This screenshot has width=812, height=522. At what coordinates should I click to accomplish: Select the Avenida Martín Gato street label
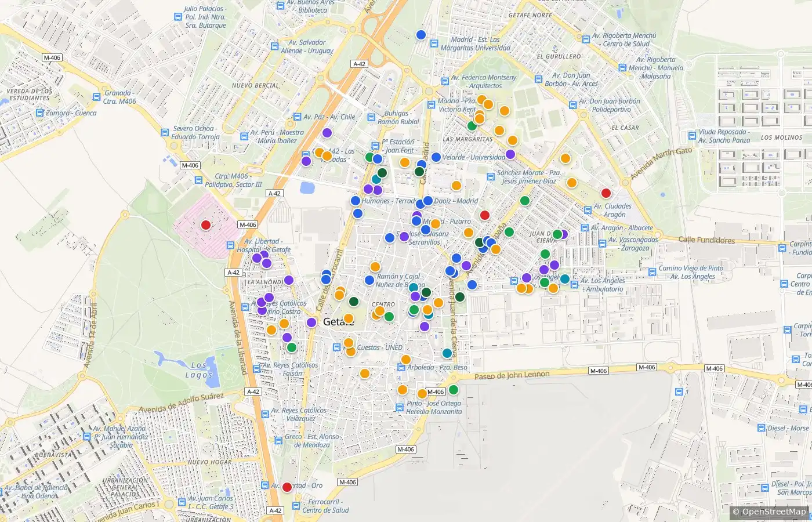662,163
